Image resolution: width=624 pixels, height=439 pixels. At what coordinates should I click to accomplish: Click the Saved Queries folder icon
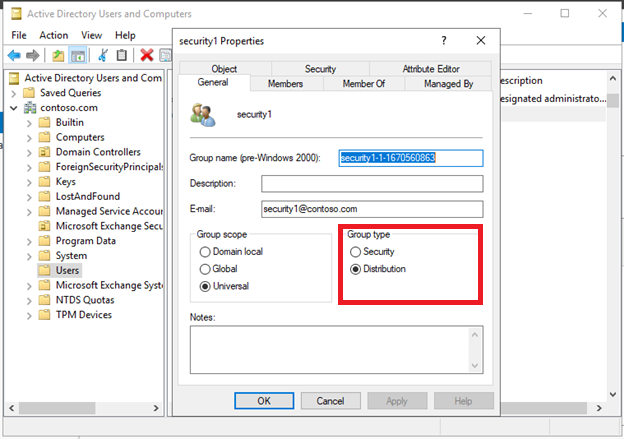[29, 93]
